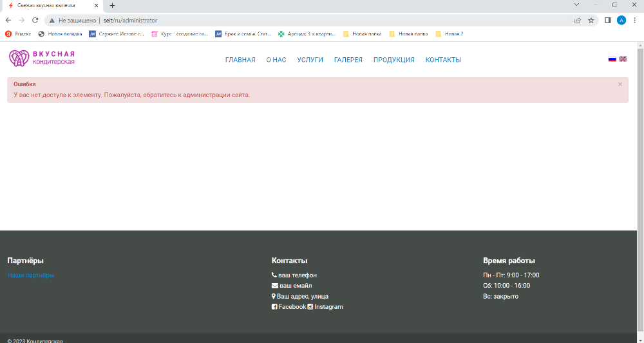This screenshot has height=343, width=644.
Task: Click the Наши партнёры footer link
Action: (31, 275)
